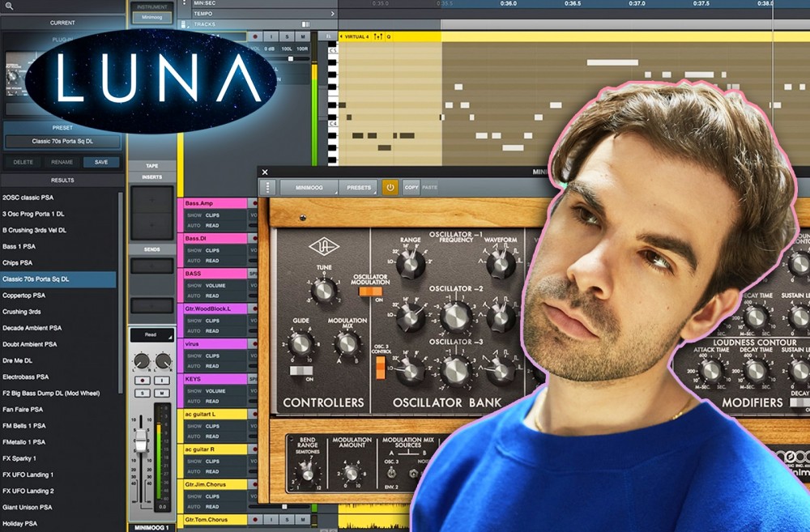Click the first empty INSERTS slot
This screenshot has height=532, width=810.
pyautogui.click(x=152, y=200)
